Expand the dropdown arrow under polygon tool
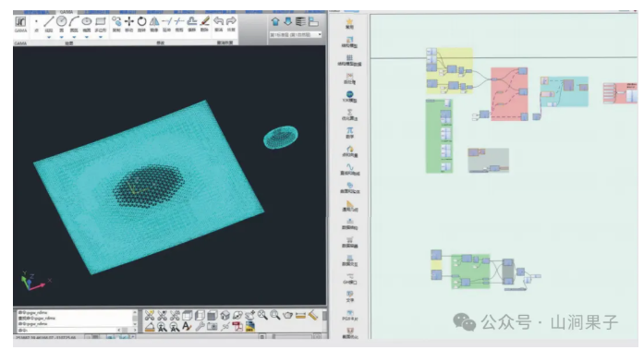Viewport: 644px width, 350px height. pyautogui.click(x=100, y=37)
